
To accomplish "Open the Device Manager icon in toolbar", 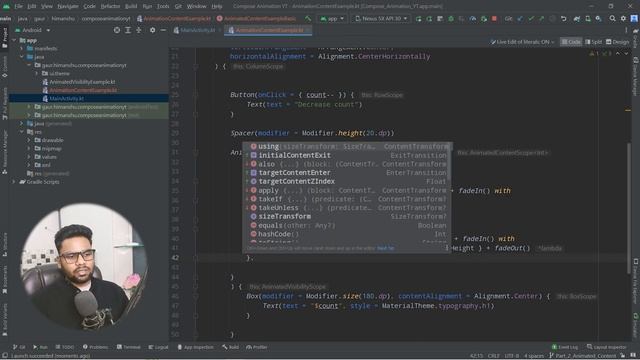I will [588, 19].
